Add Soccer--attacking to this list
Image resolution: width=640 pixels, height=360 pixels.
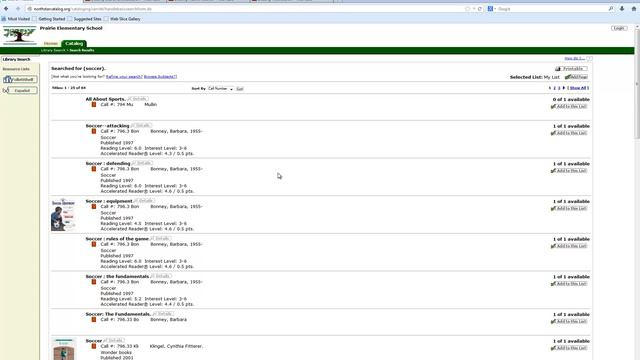569,133
